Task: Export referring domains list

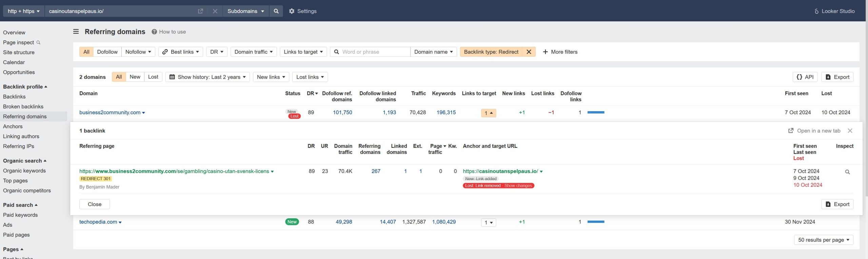Action: point(837,77)
